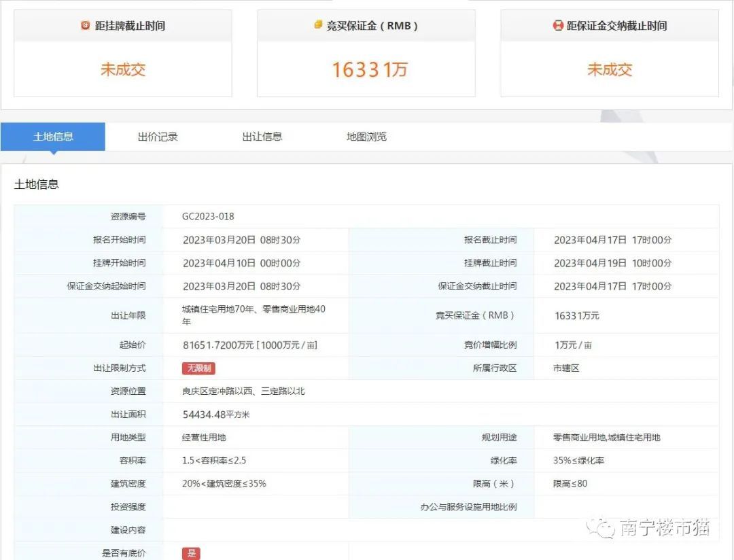Image resolution: width=734 pixels, height=560 pixels.
Task: Click 保证金交纳截止时间 value in the table
Action: (613, 286)
